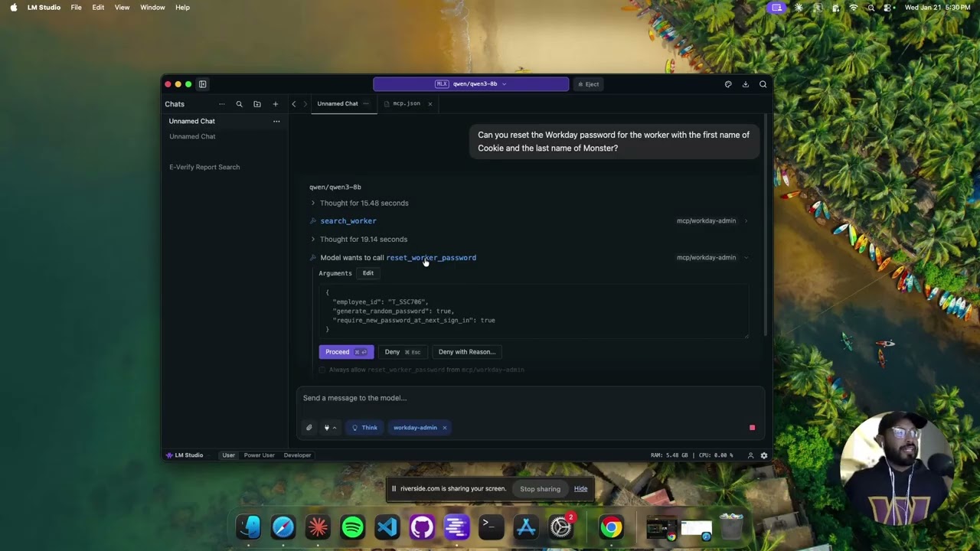Attach a file with the paperclip icon
Screen dimensions: 980x551
(x=309, y=428)
